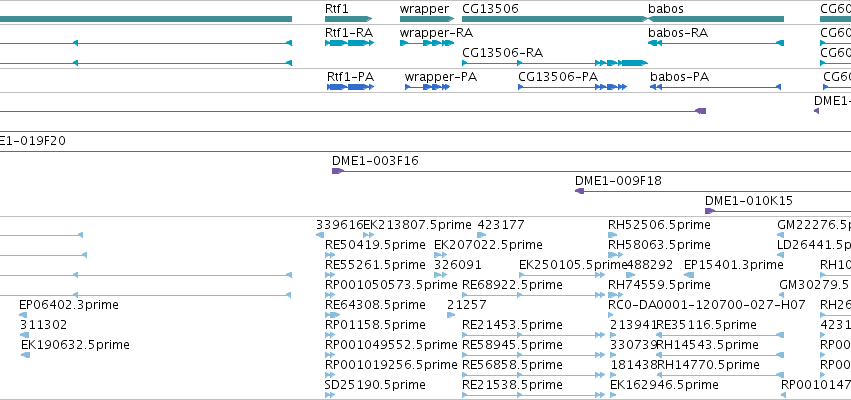Select BAC clone DME1-003F16 label
This screenshot has width=851, height=400.
coord(375,161)
